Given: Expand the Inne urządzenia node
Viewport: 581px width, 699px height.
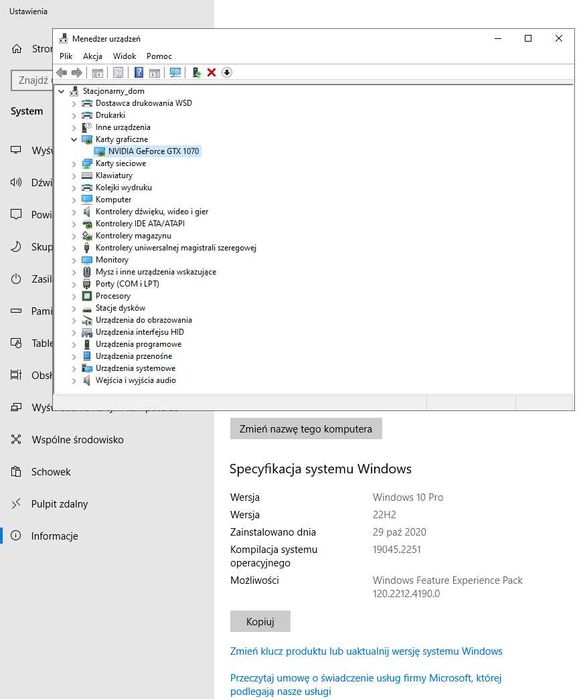Looking at the screenshot, I should (x=74, y=127).
